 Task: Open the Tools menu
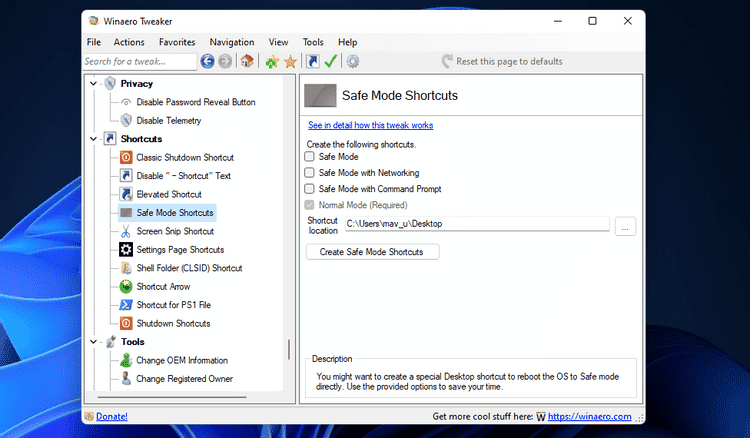pyautogui.click(x=313, y=42)
